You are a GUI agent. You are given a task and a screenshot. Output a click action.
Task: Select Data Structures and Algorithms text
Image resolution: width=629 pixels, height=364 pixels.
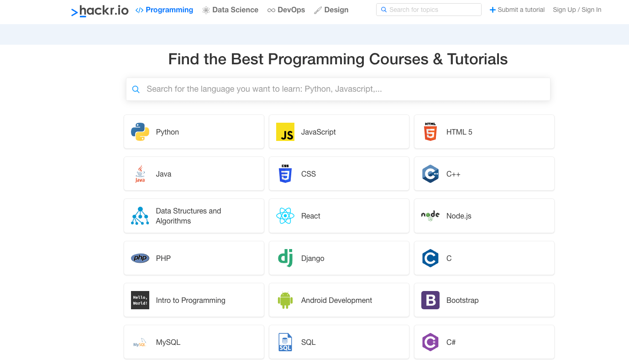pyautogui.click(x=189, y=216)
